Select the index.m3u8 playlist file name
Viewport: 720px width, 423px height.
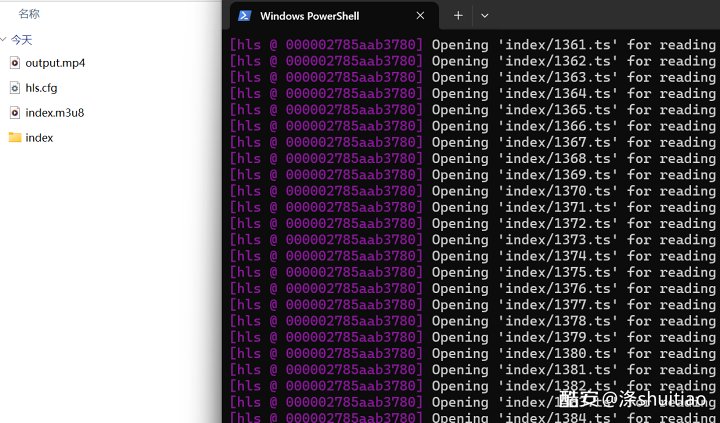[x=55, y=113]
